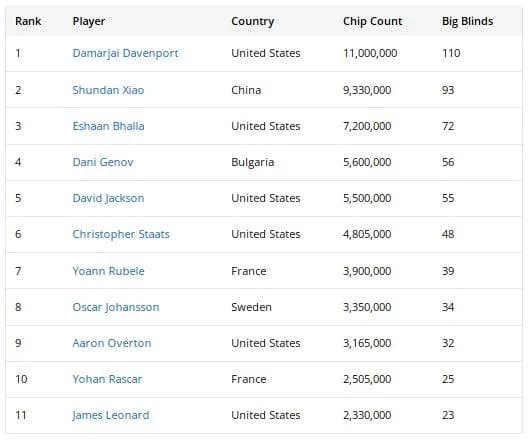This screenshot has height=444, width=529.
Task: Open Shundan Xiao's player link
Action: click(108, 90)
